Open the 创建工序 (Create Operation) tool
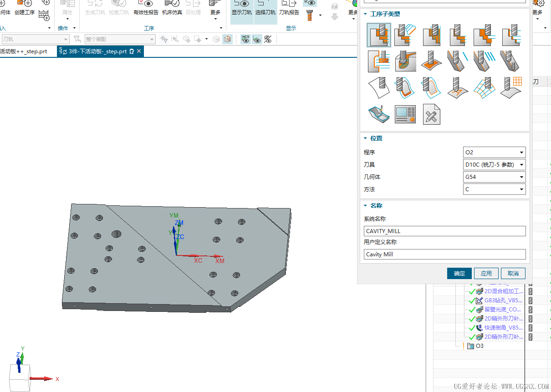The width and height of the screenshot is (551, 392). coord(25,8)
